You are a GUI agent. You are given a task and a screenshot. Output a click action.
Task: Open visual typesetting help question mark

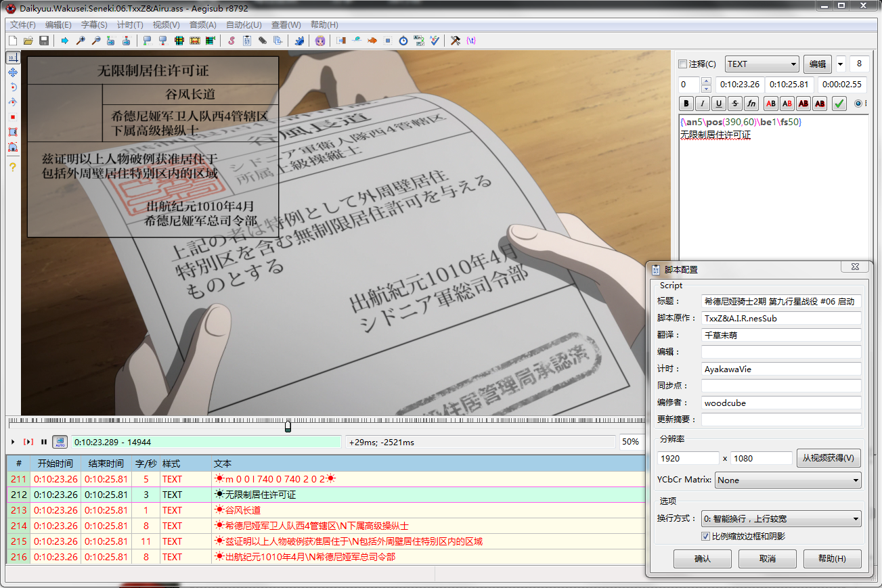tap(12, 167)
